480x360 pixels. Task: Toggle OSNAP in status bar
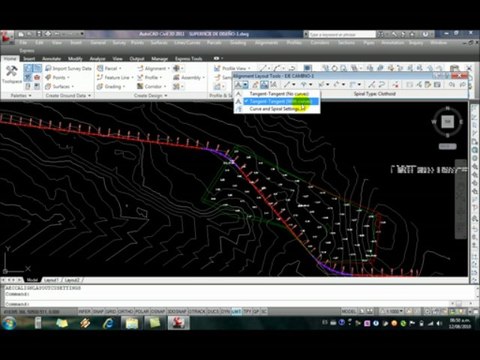pyautogui.click(x=158, y=311)
